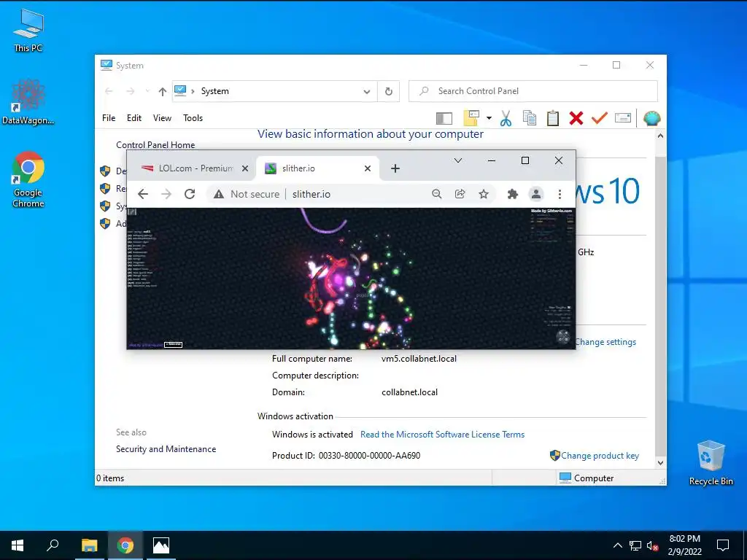Open dropdown arrow next to folder view icon
The image size is (747, 560).
tap(489, 117)
